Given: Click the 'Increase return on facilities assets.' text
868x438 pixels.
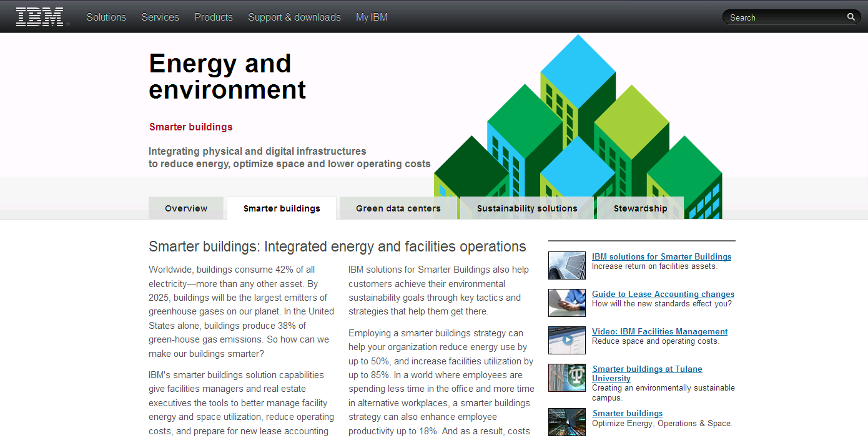Looking at the screenshot, I should coord(655,266).
